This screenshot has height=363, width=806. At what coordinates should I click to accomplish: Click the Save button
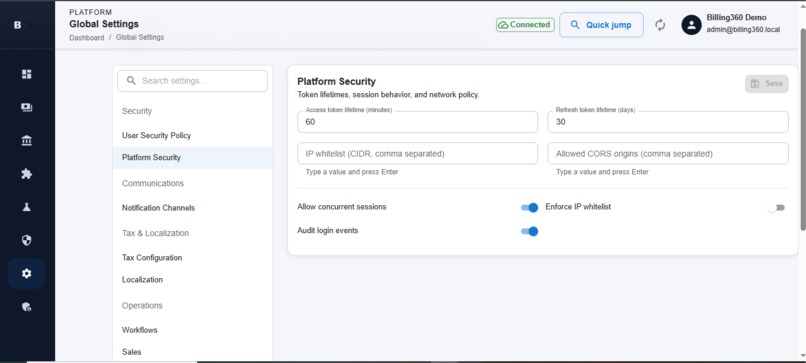pos(766,83)
